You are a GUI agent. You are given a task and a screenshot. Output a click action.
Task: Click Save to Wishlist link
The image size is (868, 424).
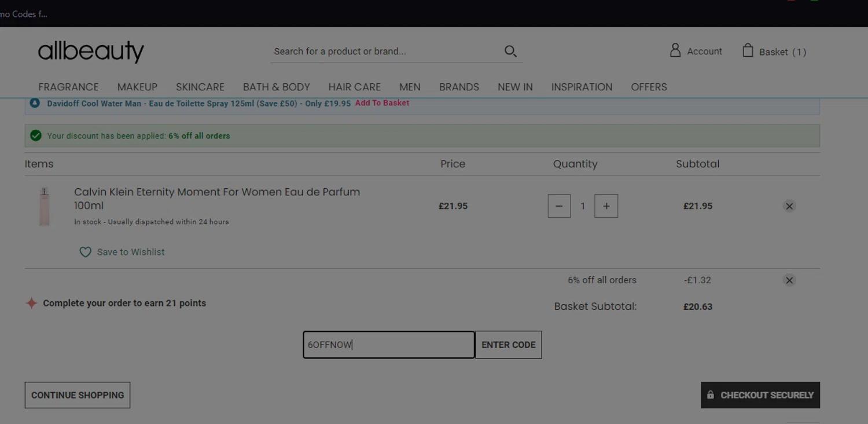pyautogui.click(x=131, y=252)
